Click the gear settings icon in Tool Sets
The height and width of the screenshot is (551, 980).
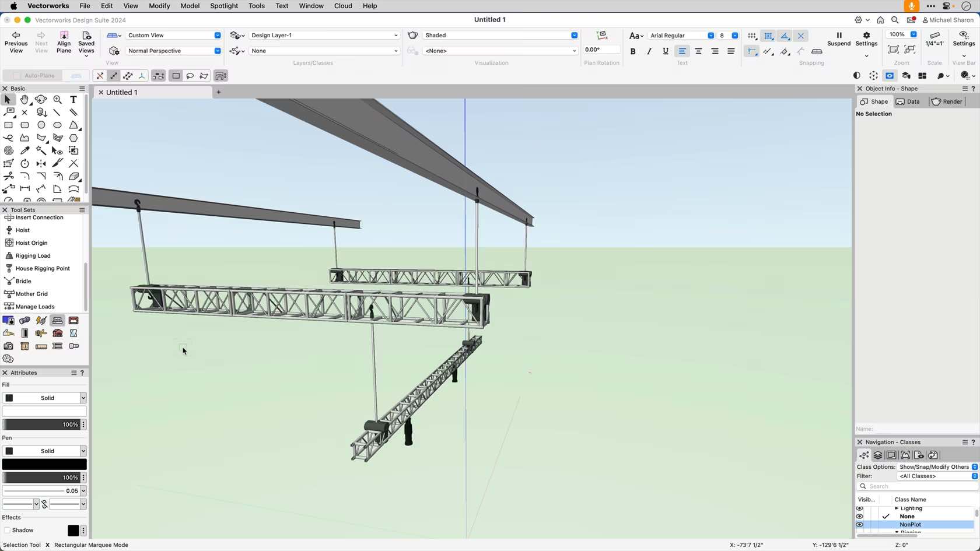pyautogui.click(x=8, y=359)
